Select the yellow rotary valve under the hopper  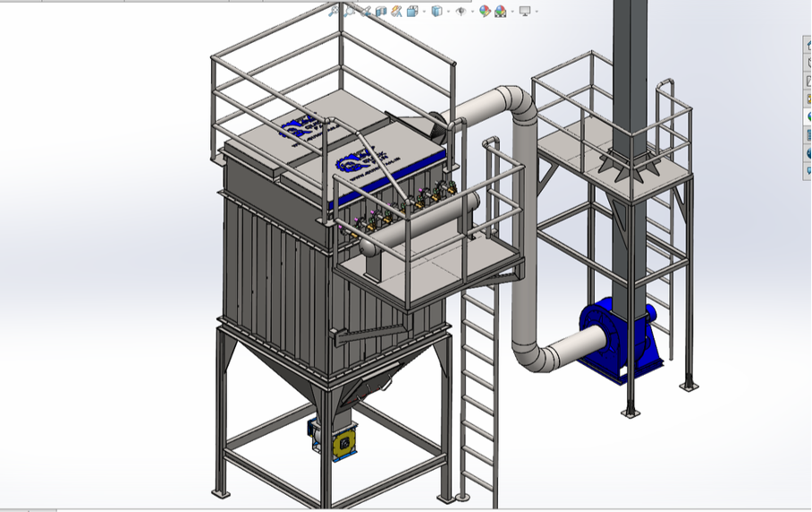click(341, 442)
